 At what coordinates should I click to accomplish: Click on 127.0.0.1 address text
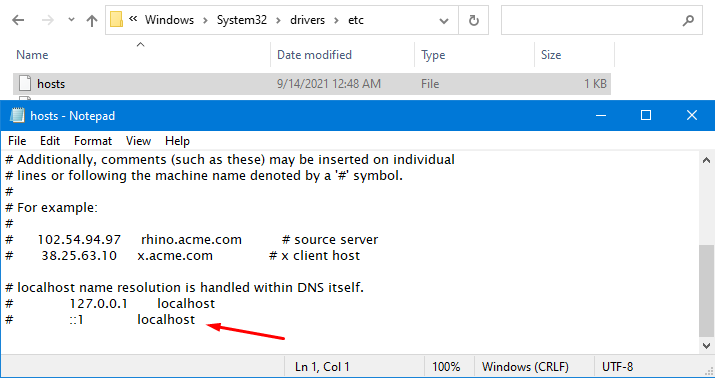98,304
